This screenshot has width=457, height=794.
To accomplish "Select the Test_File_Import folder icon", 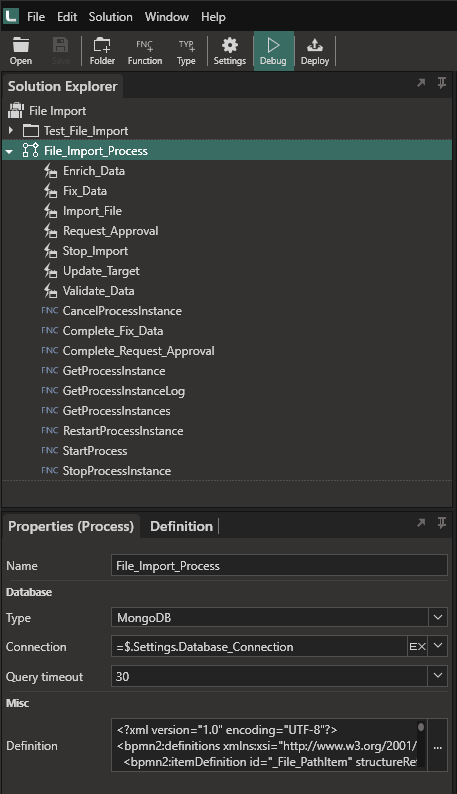I will point(31,131).
